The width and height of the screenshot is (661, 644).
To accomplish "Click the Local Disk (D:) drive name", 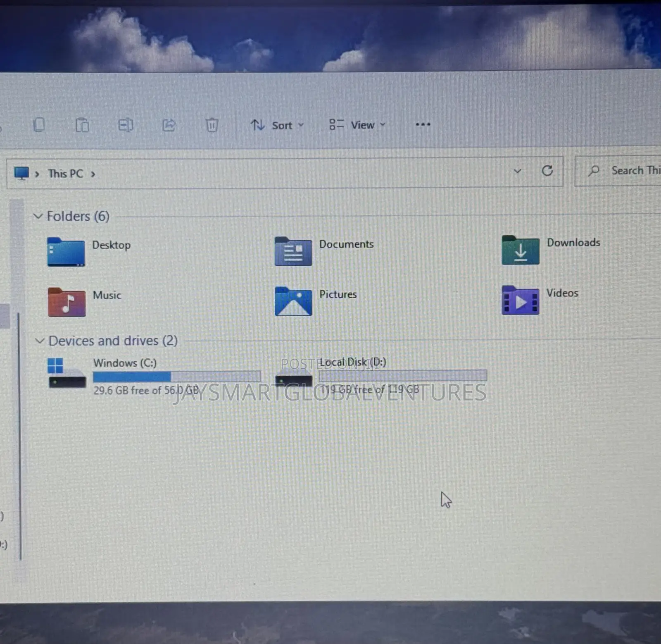I will point(353,362).
